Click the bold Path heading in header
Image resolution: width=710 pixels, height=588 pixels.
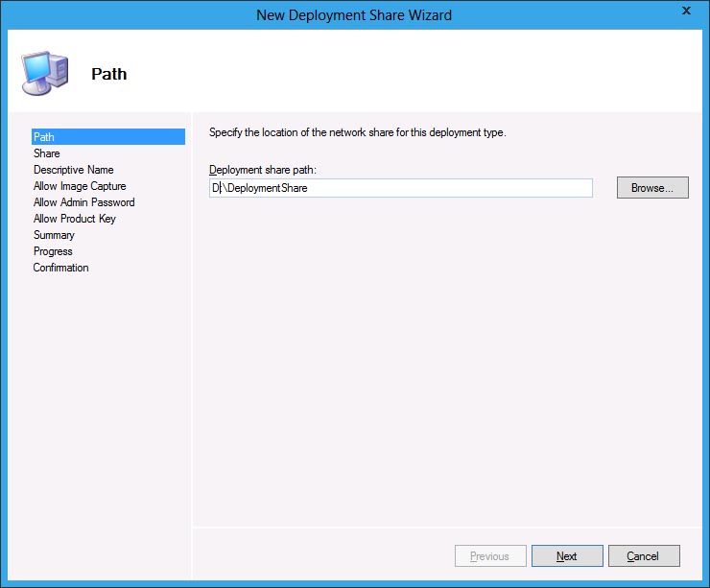pos(108,74)
